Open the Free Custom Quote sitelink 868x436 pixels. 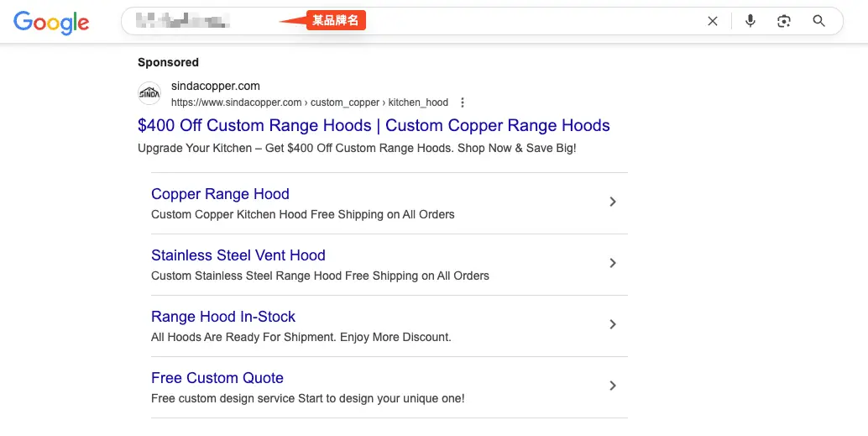217,378
